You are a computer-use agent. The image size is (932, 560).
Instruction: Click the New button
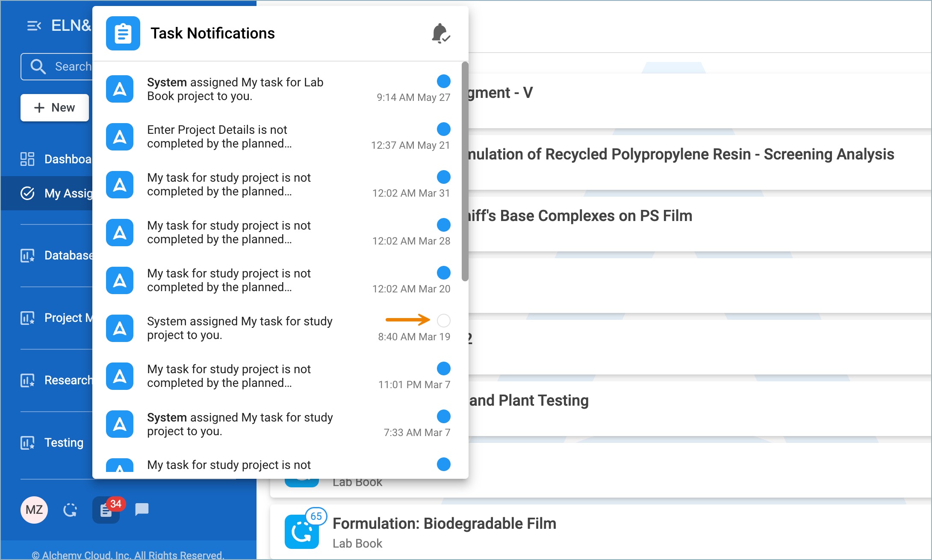[55, 108]
